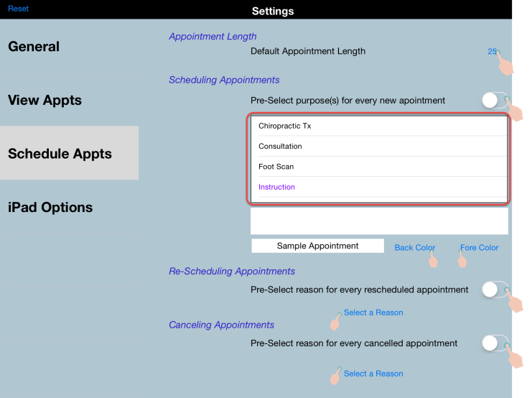Enable pre-select reason for rescheduled appointments
Viewport: 532px width, 398px height.
[x=495, y=290]
